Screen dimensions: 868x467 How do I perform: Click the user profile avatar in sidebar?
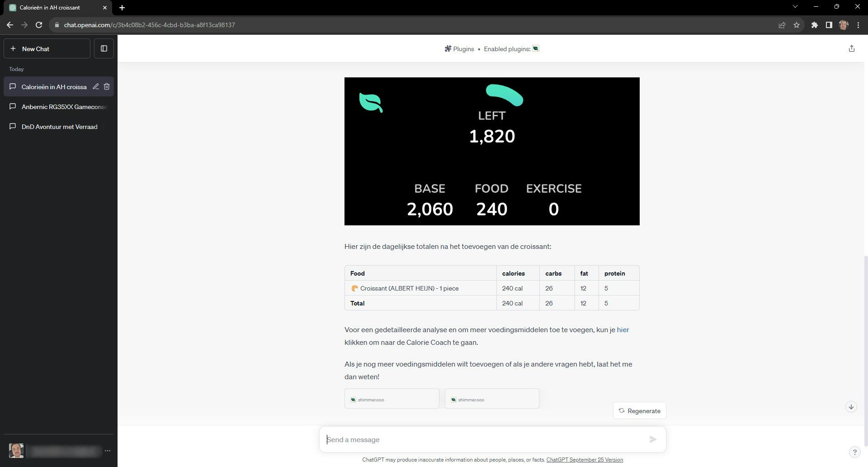[x=16, y=451]
